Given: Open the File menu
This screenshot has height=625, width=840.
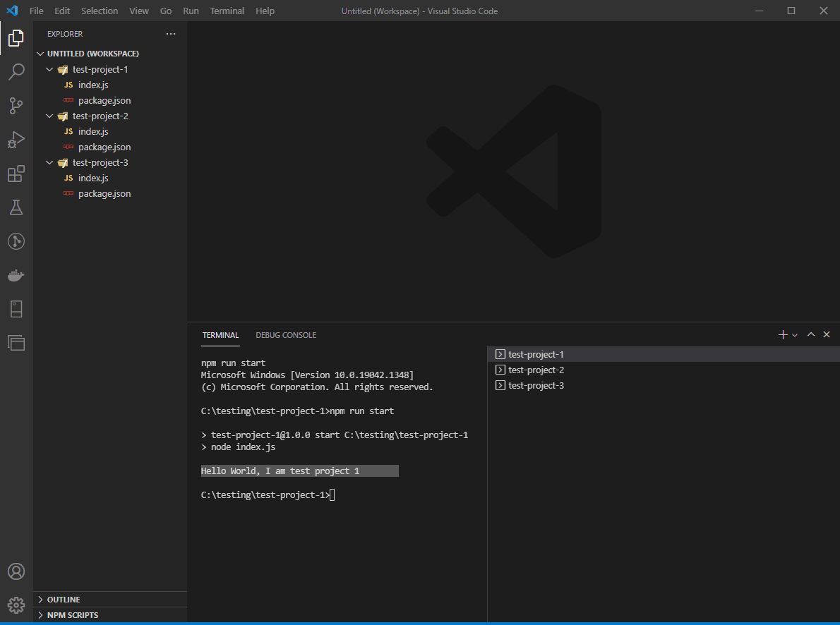Looking at the screenshot, I should [x=37, y=11].
